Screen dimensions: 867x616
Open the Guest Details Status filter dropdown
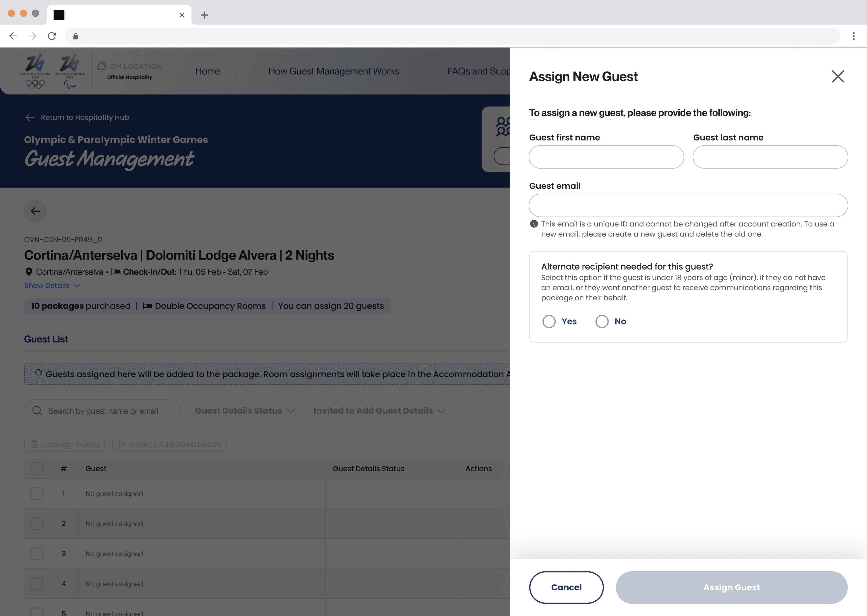pyautogui.click(x=245, y=411)
